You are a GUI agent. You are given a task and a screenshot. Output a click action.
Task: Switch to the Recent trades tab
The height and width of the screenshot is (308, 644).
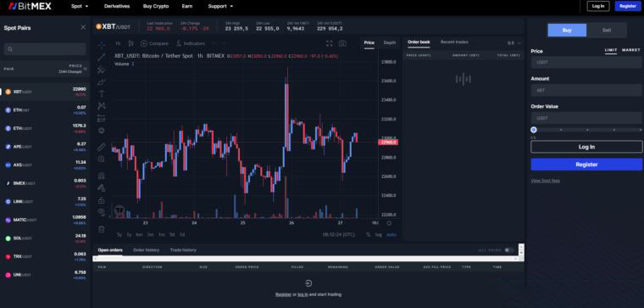click(x=454, y=42)
